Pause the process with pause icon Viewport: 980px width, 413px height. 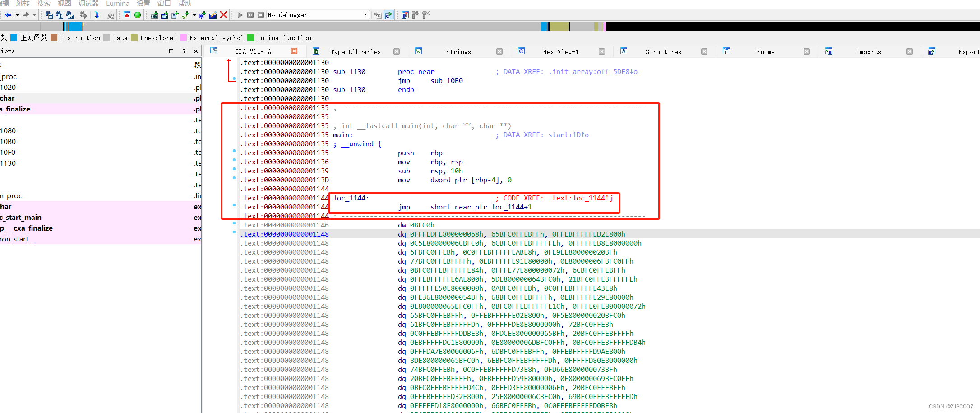(x=250, y=15)
